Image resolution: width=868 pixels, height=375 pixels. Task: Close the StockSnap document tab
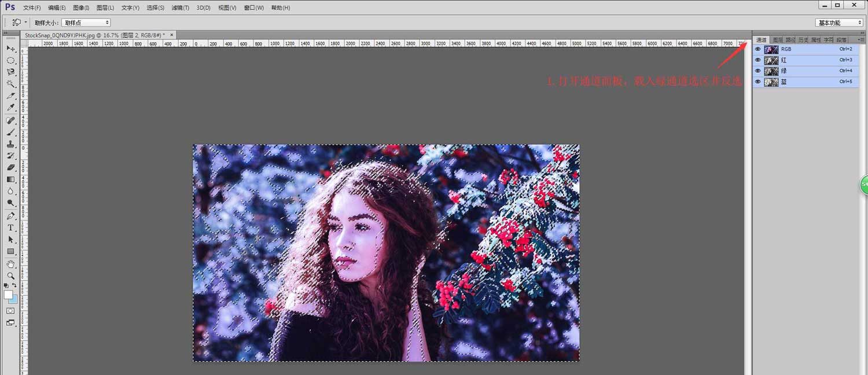click(x=171, y=35)
